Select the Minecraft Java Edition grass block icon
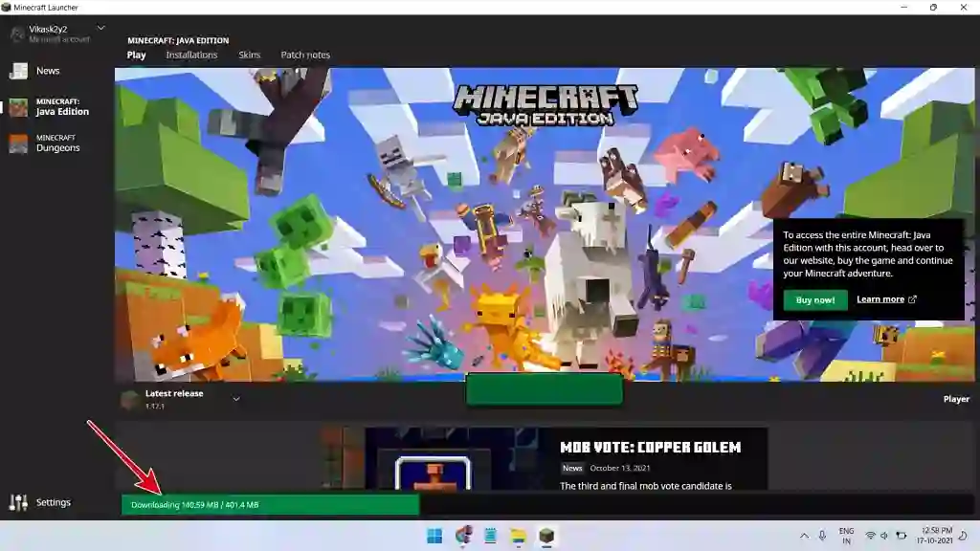Screen dimensions: 980x551 (18, 107)
